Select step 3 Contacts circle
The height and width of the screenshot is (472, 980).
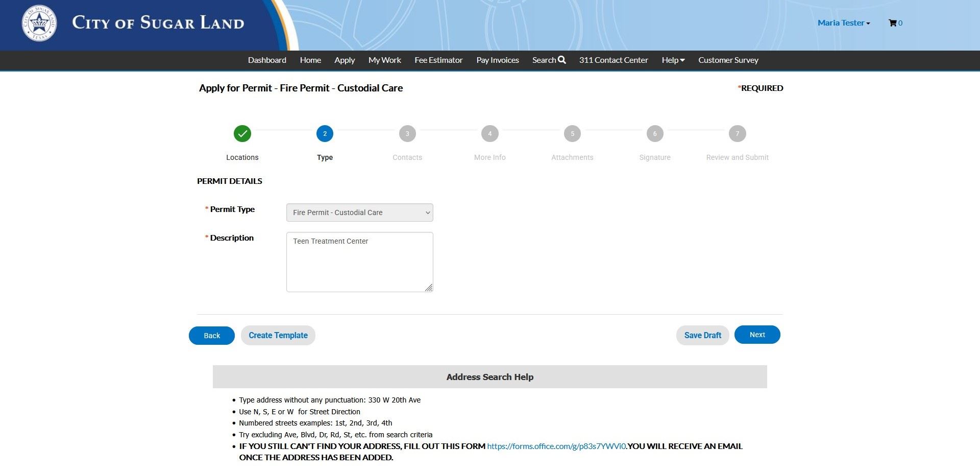click(407, 133)
